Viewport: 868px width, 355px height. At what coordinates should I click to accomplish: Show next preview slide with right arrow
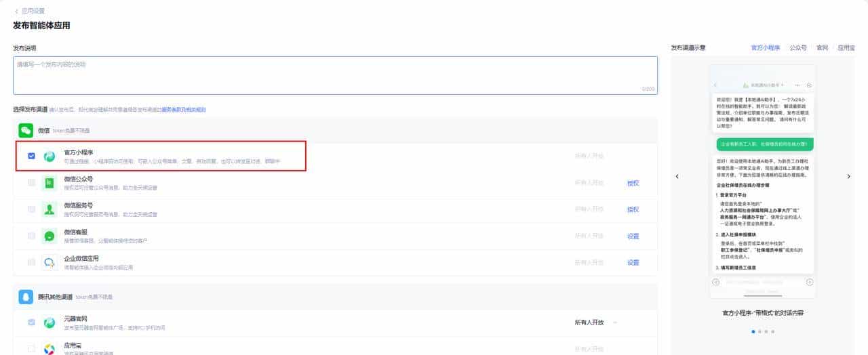(848, 176)
